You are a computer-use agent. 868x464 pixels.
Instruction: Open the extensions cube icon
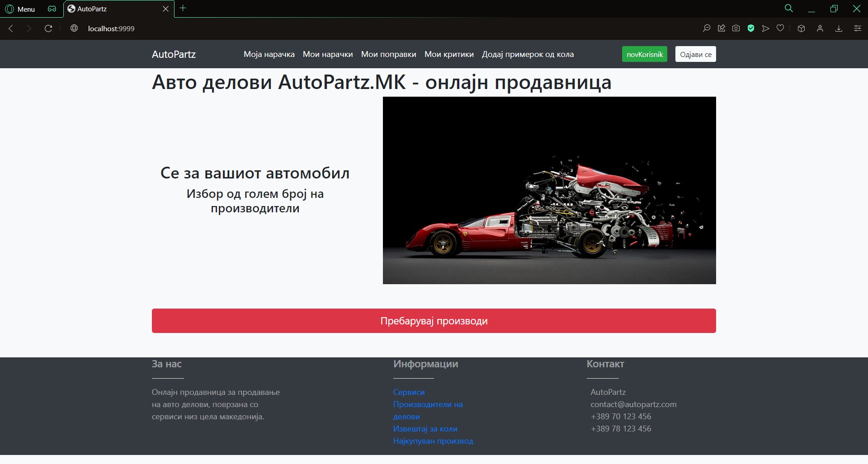(801, 28)
